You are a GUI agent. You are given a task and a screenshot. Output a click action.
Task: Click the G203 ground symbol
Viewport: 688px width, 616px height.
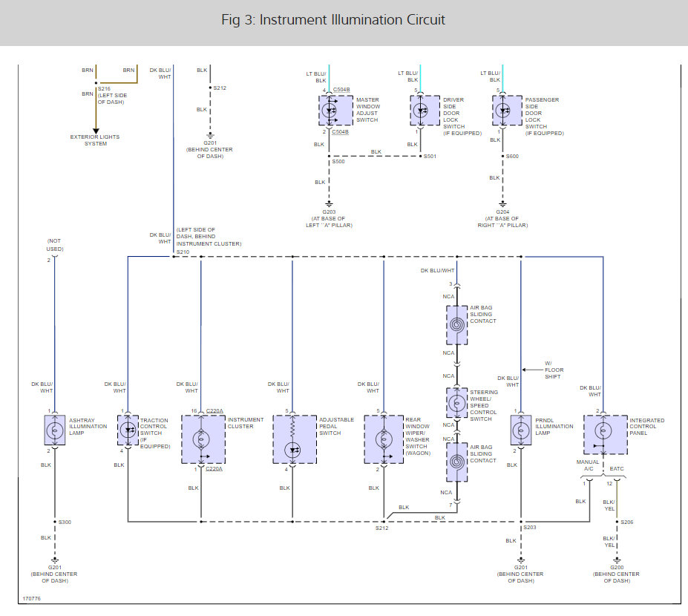329,204
